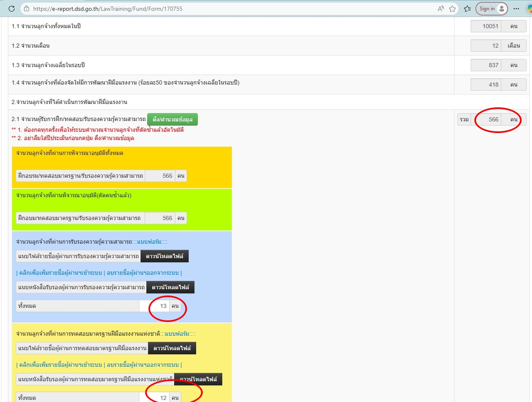Download file for แนบไฟล์รายชื่อผู้ผ่านการรับรองความรู้ความสามารถ

tap(165, 256)
